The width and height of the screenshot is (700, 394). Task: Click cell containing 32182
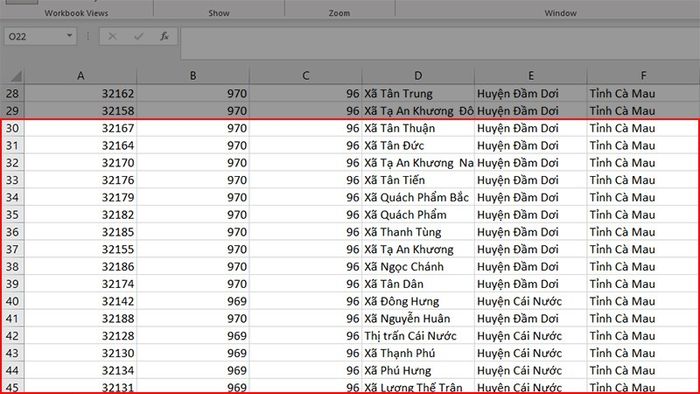click(80, 215)
